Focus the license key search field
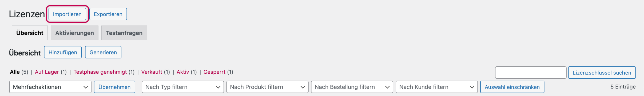The width and height of the screenshot is (644, 96). pyautogui.click(x=531, y=73)
